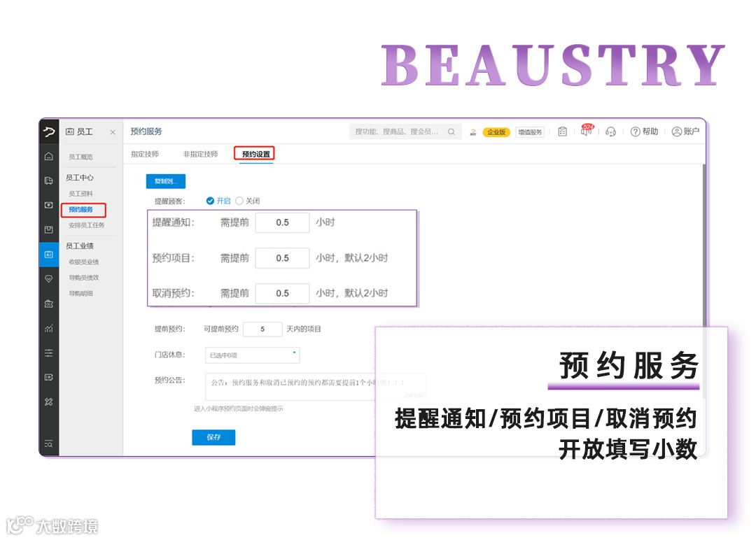Image resolution: width=756 pixels, height=540 pixels.
Task: Click the 员工业绩 section heading
Action: pos(80,246)
